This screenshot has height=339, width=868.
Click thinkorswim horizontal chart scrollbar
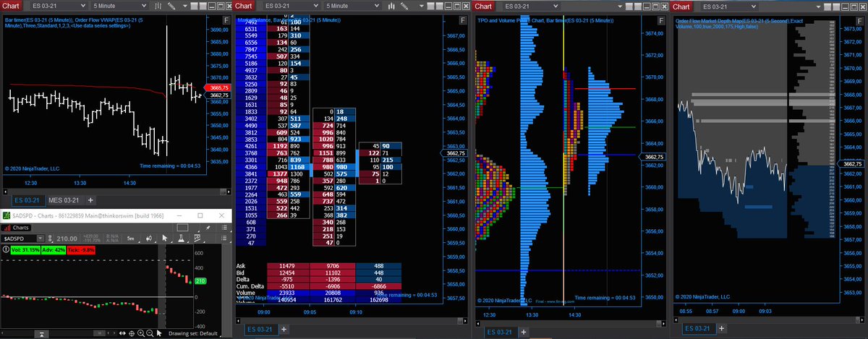(99, 333)
